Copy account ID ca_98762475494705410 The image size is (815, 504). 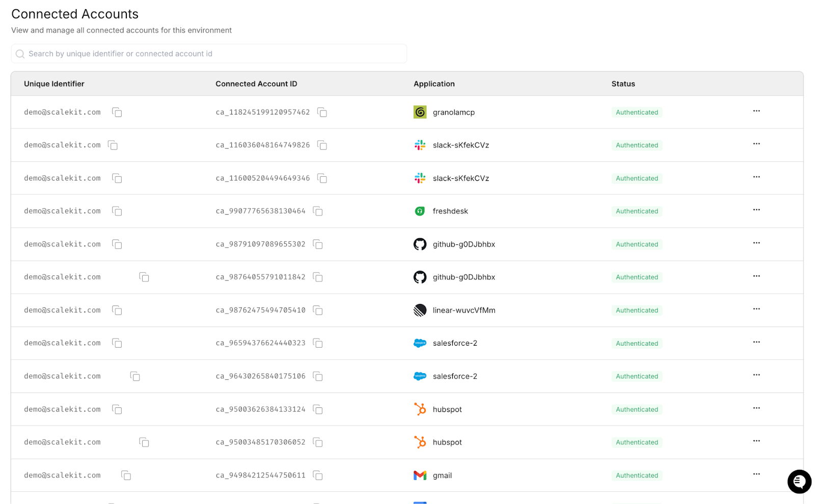click(318, 310)
